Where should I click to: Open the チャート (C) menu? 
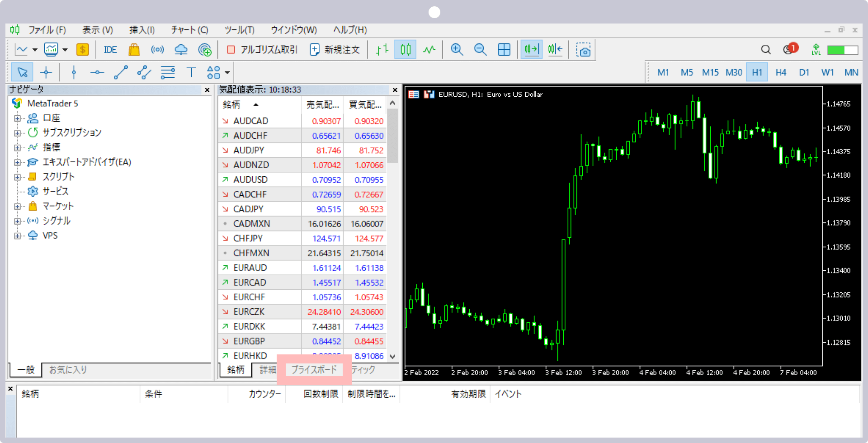[x=190, y=30]
